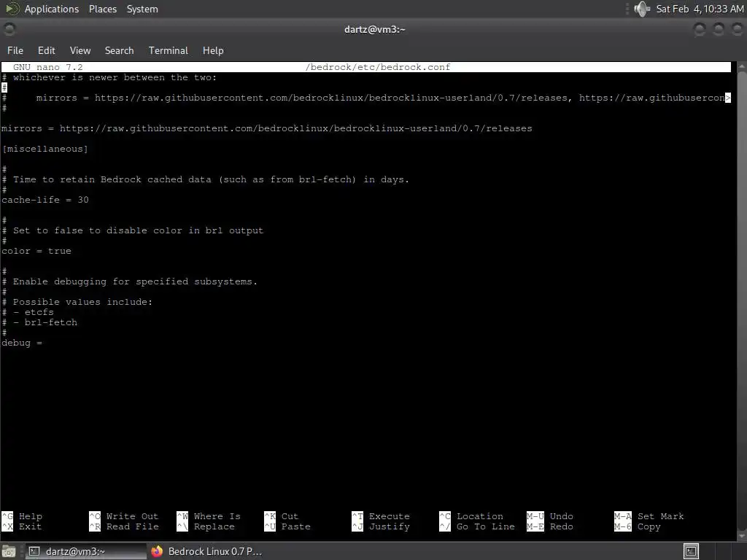Click the '- etcfs' comment line
747x560 pixels.
(28, 312)
